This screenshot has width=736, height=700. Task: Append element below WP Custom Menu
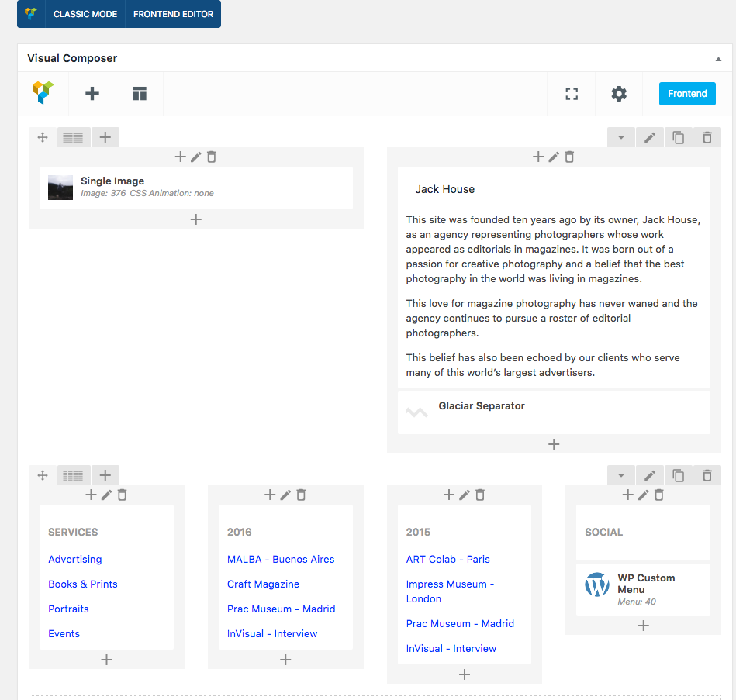click(x=644, y=626)
